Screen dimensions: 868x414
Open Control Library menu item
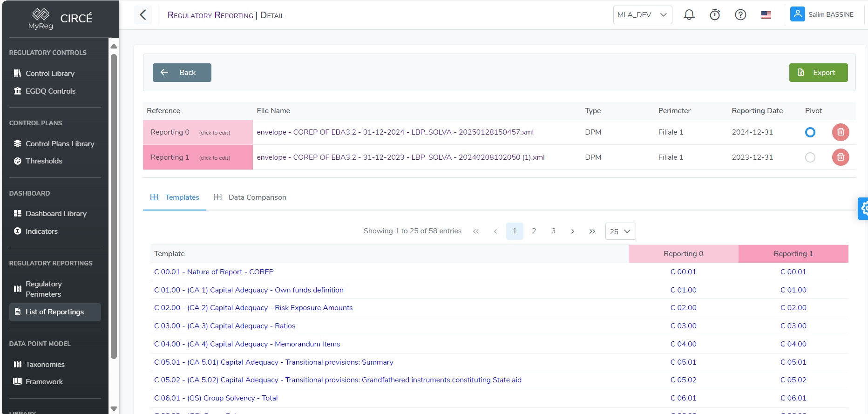tap(50, 74)
